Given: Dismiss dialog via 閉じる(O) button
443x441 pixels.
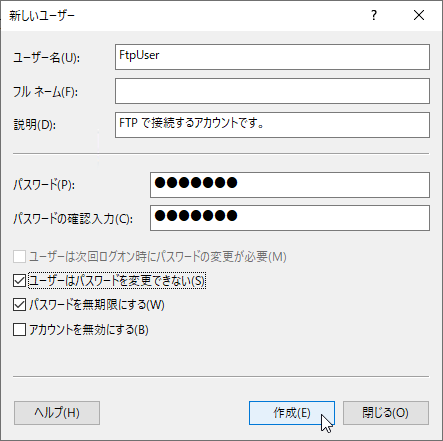Looking at the screenshot, I should point(386,413).
